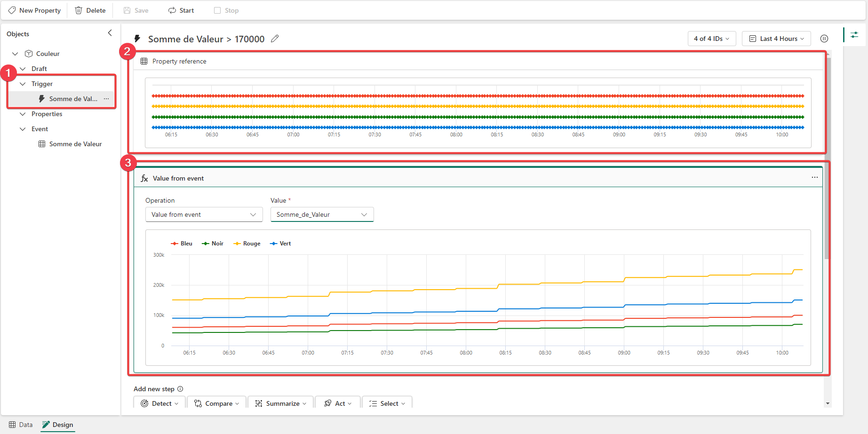Click the Value from event card title
Screen dimensions: 868x434
pos(178,178)
